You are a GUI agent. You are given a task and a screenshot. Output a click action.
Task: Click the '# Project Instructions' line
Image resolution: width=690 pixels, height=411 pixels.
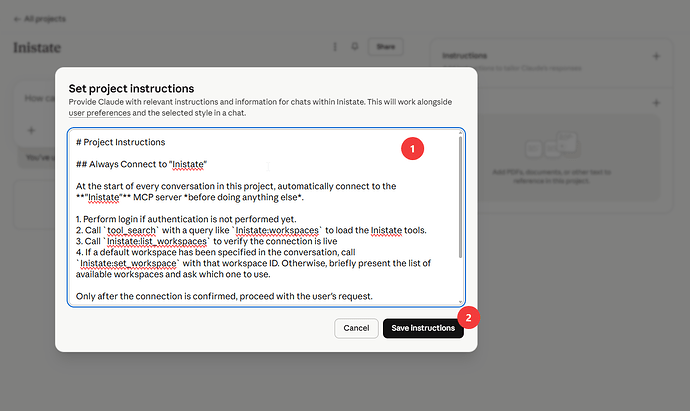(121, 142)
